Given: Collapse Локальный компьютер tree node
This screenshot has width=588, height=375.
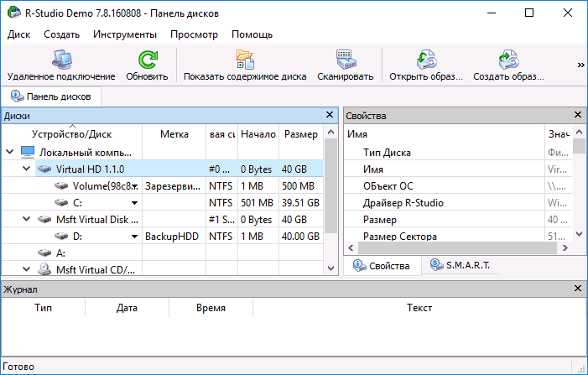Looking at the screenshot, I should 10,152.
